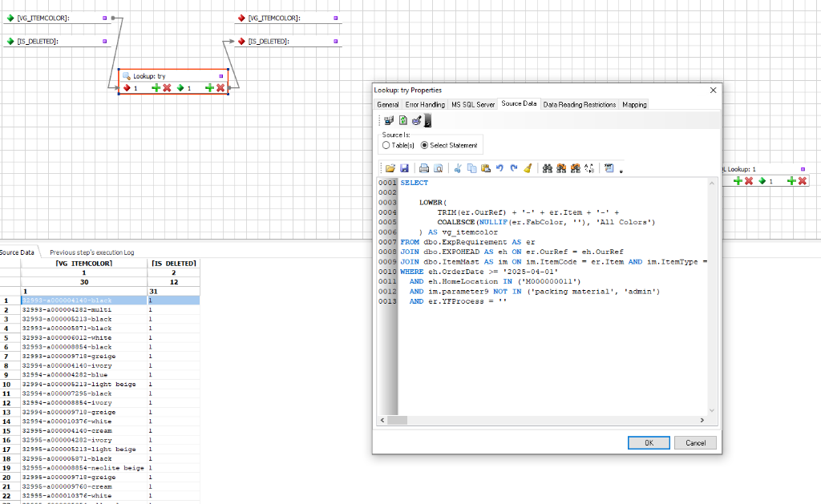Copy selected SQL text

pyautogui.click(x=471, y=168)
